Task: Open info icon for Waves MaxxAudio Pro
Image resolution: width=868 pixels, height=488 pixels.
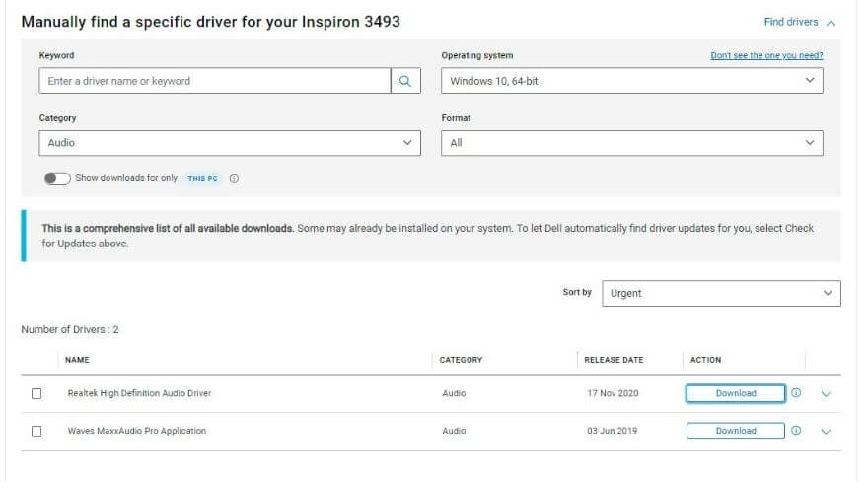Action: 796,431
